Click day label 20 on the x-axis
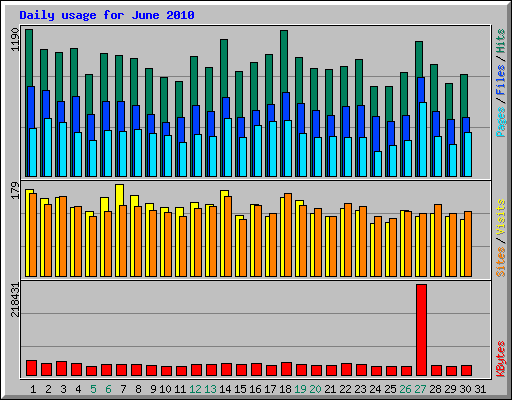This screenshot has height=400, width=512. [315, 389]
